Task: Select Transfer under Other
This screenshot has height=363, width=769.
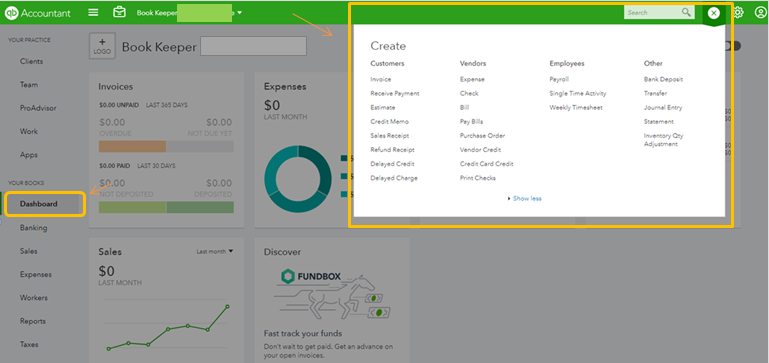Action: pos(655,93)
